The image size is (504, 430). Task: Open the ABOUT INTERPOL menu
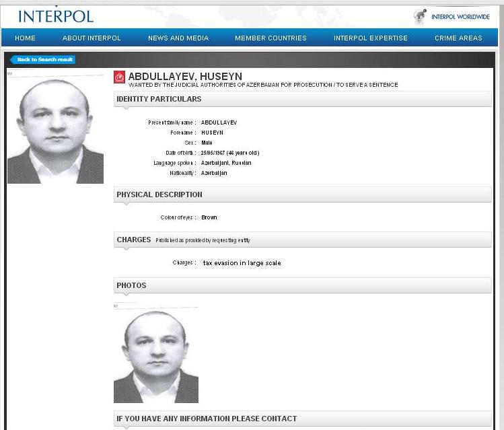click(x=92, y=38)
